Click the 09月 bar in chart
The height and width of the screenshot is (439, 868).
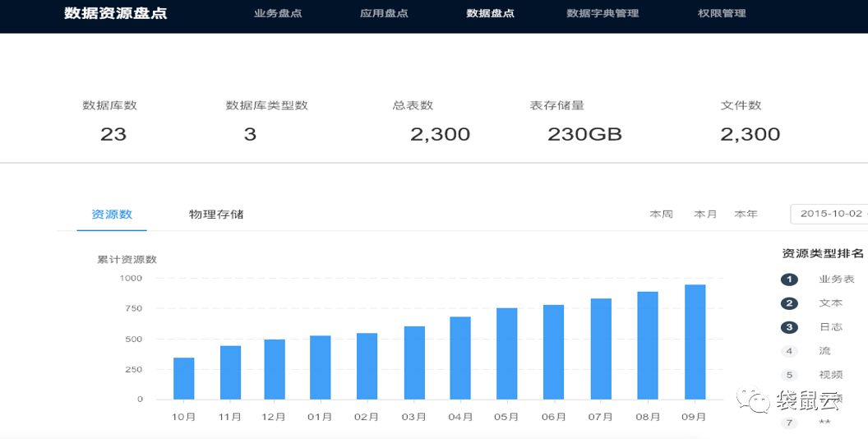(x=695, y=342)
